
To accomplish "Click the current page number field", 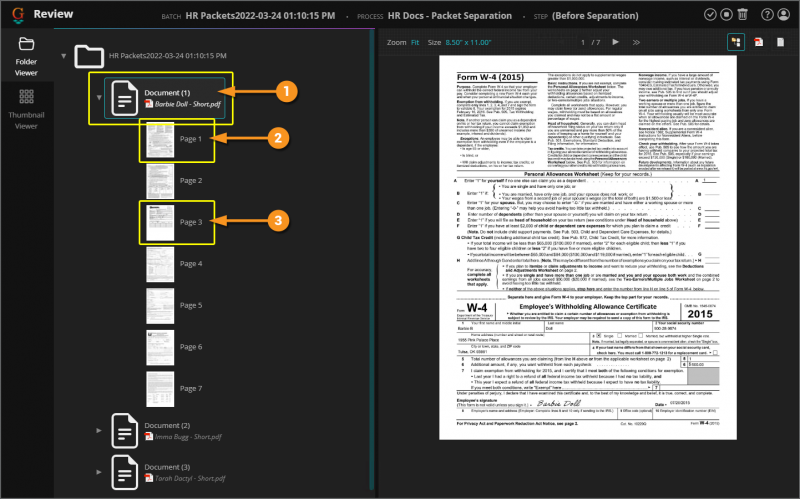I will [x=583, y=42].
